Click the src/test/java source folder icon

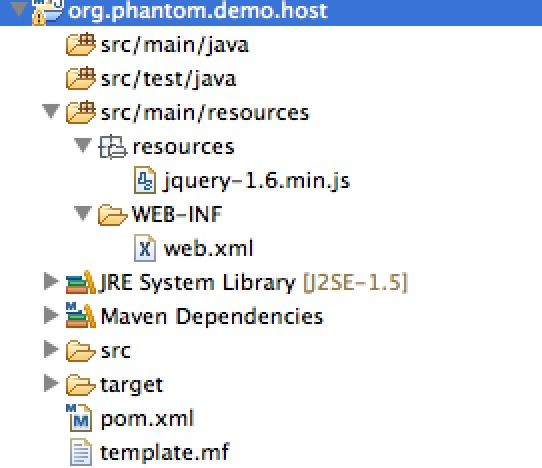[81, 78]
